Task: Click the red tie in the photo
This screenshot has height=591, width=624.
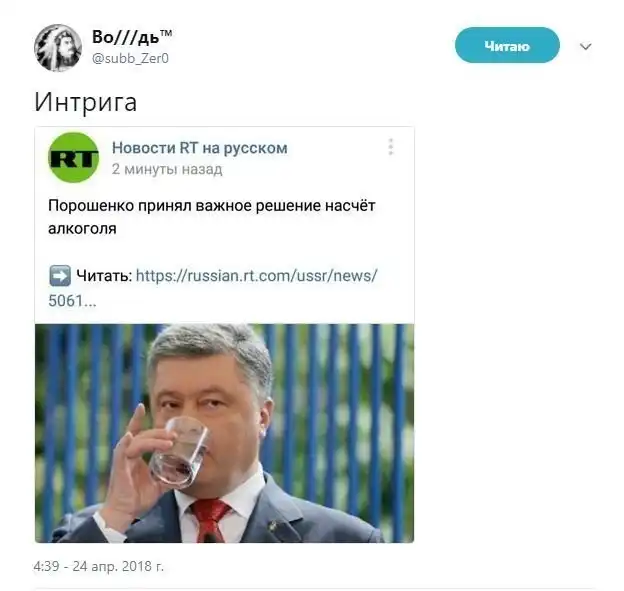Action: 210,521
